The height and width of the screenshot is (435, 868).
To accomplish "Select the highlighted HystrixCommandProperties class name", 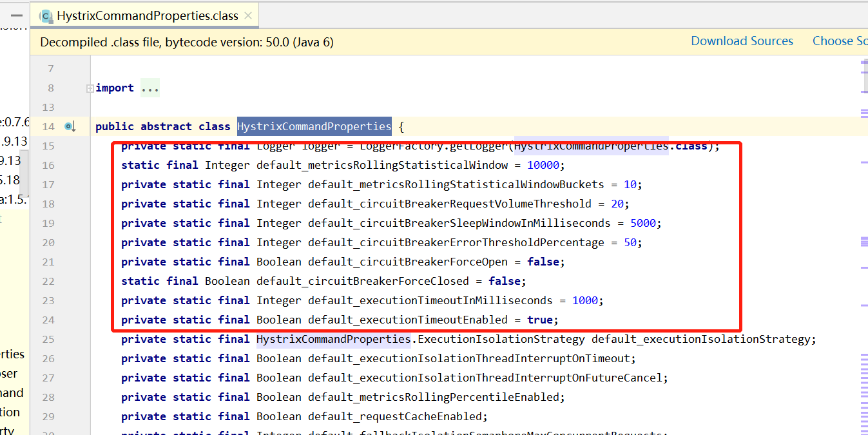I will (x=314, y=126).
